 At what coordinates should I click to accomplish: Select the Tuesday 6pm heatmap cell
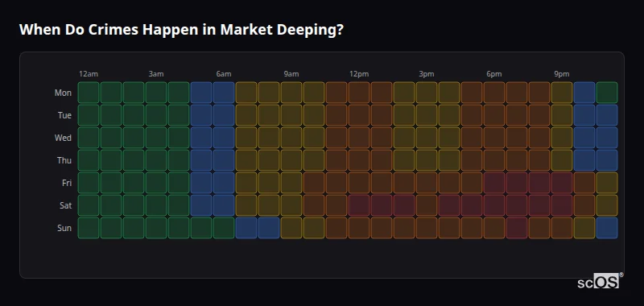point(494,115)
